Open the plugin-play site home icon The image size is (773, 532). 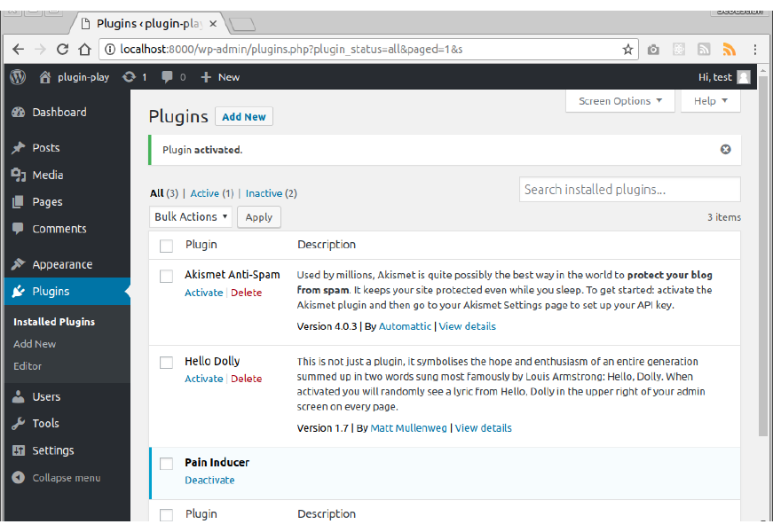(45, 77)
